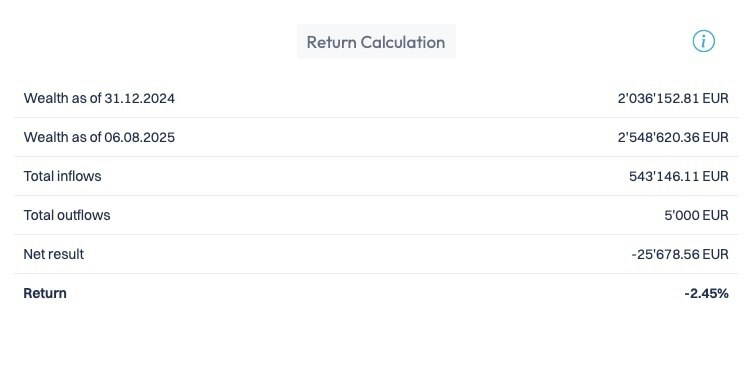The width and height of the screenshot is (753, 373).
Task: Click the Total outflows row label
Action: [67, 215]
